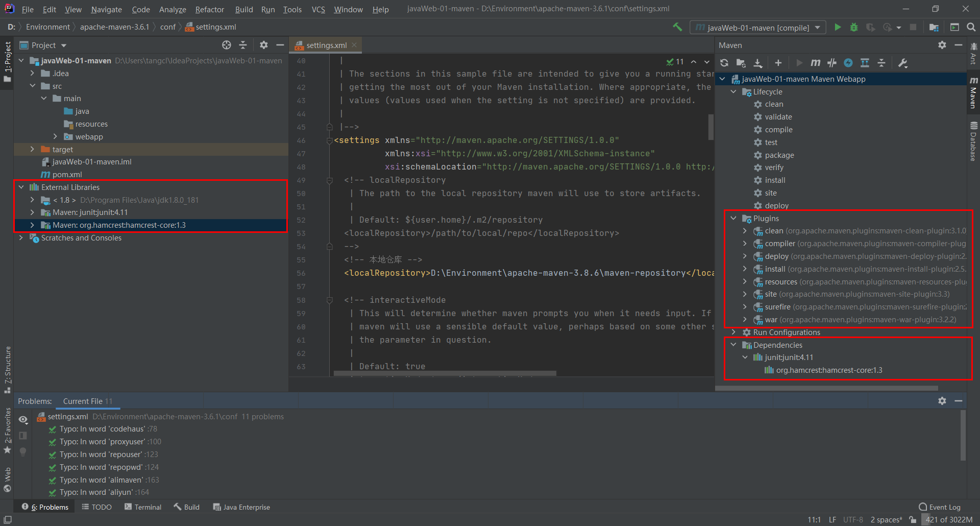The height and width of the screenshot is (526, 980).
Task: Click the Search Everywhere magnifier icon
Action: pyautogui.click(x=971, y=27)
